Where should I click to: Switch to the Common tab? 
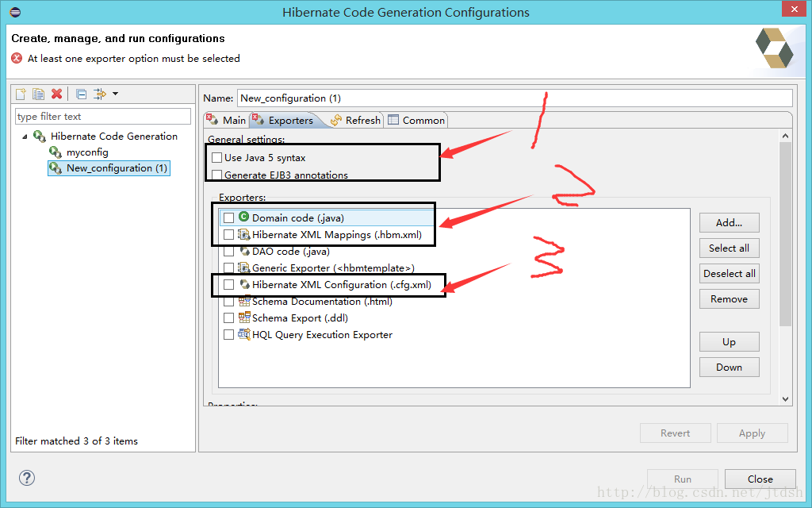[x=416, y=120]
